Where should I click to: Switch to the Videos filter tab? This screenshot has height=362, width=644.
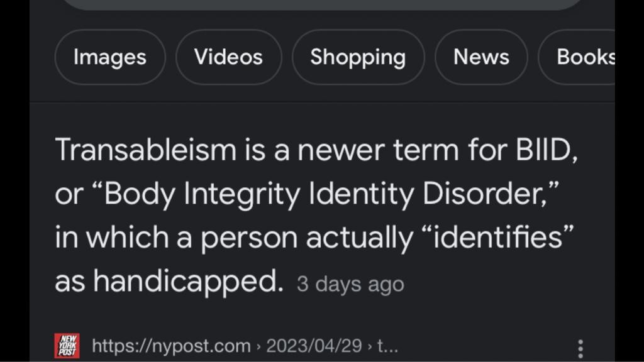click(229, 57)
